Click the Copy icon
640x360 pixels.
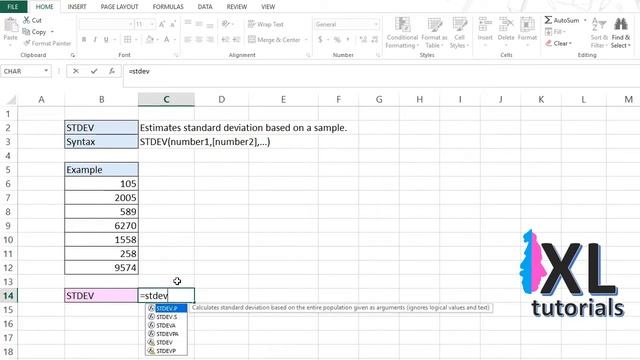click(26, 31)
